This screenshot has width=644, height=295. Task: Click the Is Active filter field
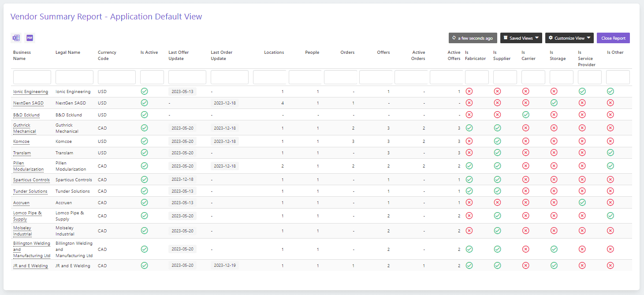152,77
